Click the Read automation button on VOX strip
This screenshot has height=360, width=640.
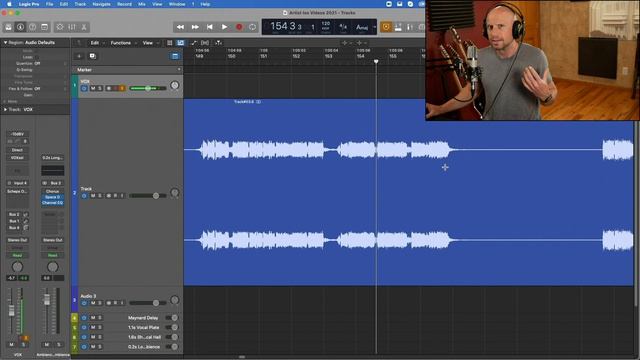17,256
